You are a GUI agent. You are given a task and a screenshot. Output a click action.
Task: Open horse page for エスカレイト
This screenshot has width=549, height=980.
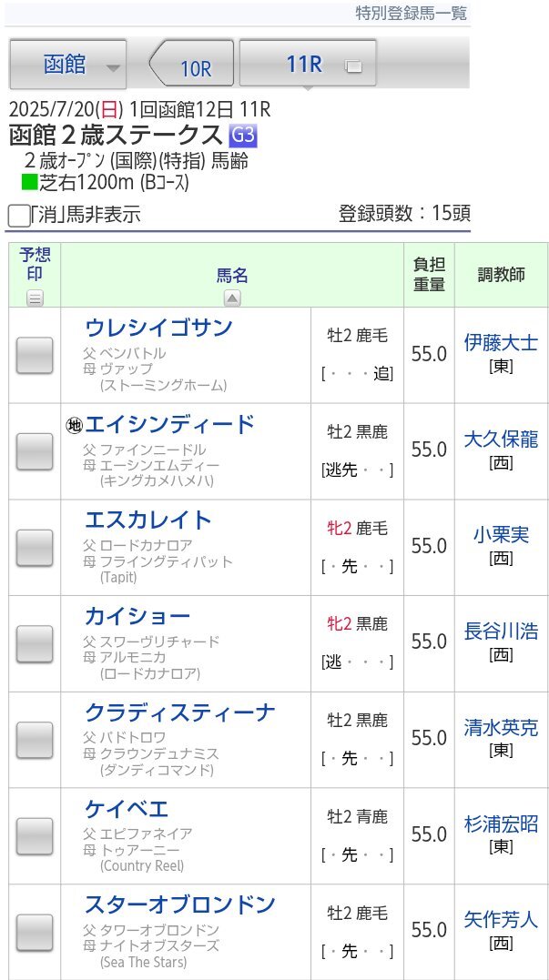point(148,520)
